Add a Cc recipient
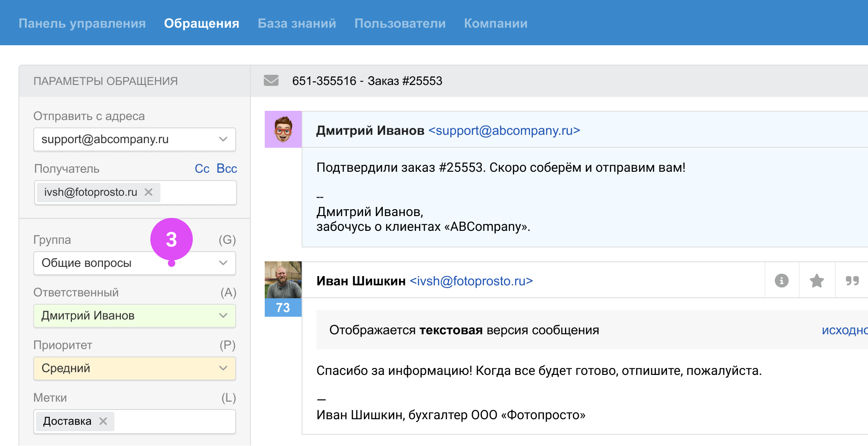The width and height of the screenshot is (868, 446). 202,169
